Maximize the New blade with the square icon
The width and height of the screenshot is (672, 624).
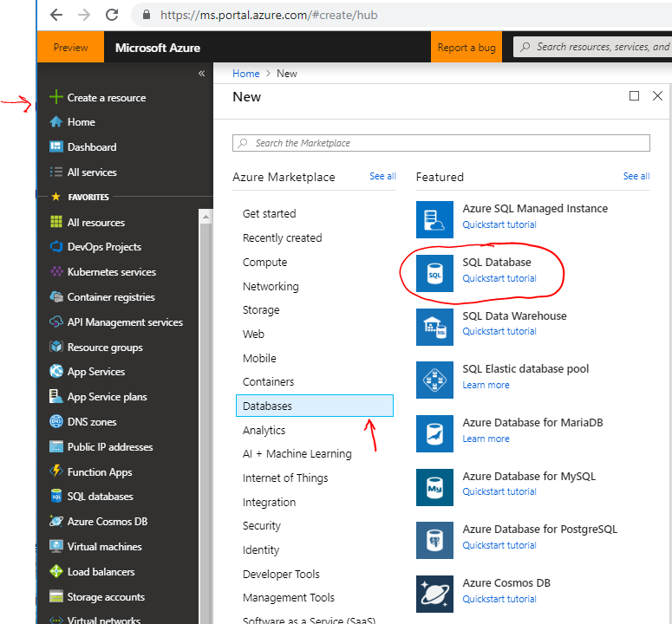pos(635,96)
